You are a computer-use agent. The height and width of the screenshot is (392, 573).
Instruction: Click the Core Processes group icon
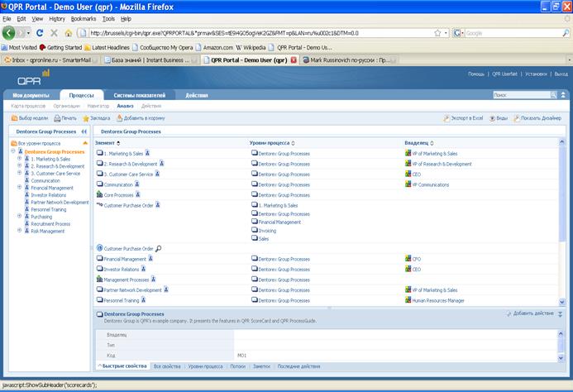tap(100, 194)
